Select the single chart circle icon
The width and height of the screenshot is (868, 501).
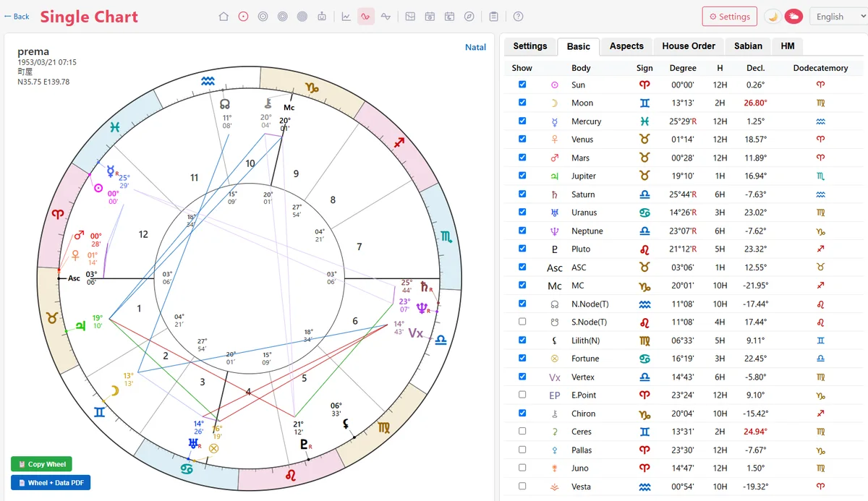243,17
